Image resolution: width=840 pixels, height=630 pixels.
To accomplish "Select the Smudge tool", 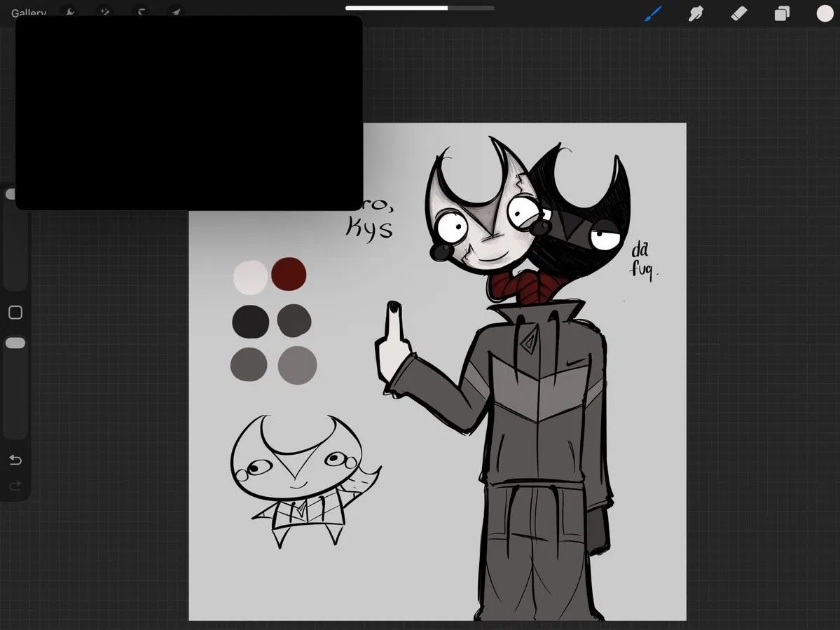I will [x=696, y=13].
